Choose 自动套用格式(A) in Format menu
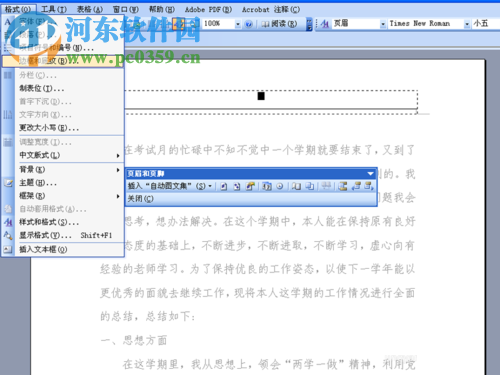The width and height of the screenshot is (500, 375). (63, 209)
